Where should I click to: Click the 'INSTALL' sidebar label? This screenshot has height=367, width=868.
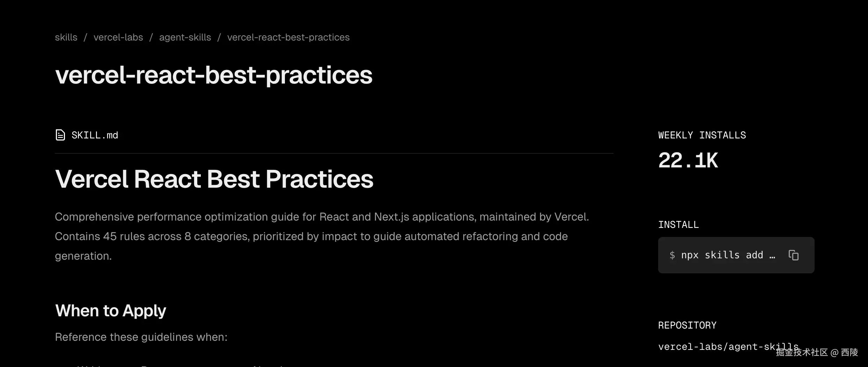click(678, 225)
